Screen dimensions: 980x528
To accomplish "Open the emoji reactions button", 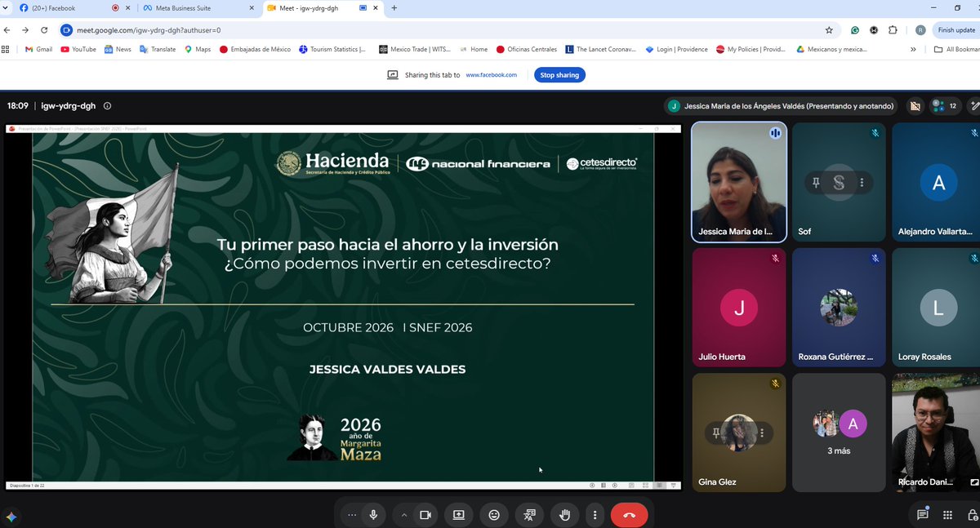I will (x=494, y=515).
